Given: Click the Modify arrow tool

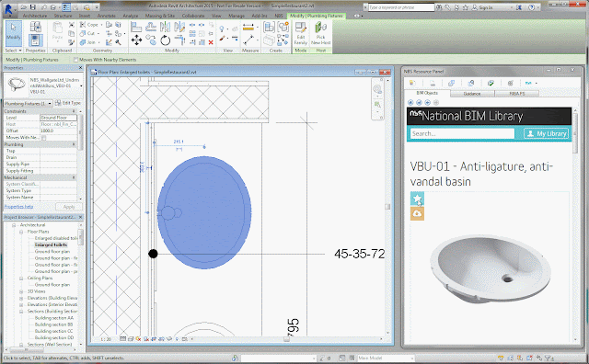Looking at the screenshot, I should pyautogui.click(x=14, y=33).
